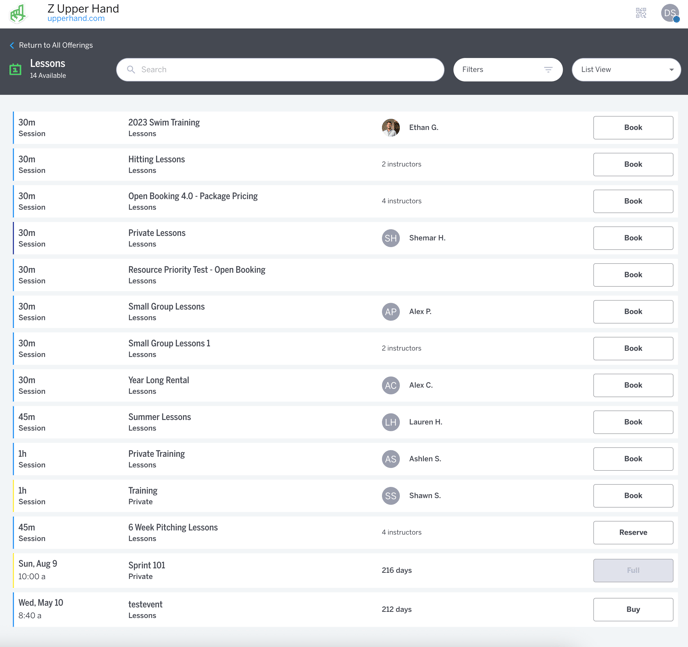Click the Search input field
The width and height of the screenshot is (688, 647).
click(285, 70)
